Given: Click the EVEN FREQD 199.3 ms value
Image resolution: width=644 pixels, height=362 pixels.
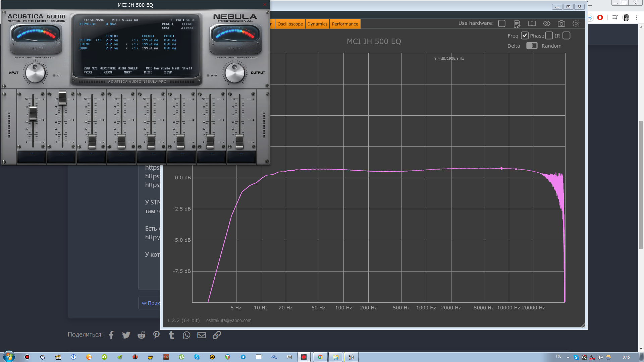Looking at the screenshot, I should (x=150, y=44).
